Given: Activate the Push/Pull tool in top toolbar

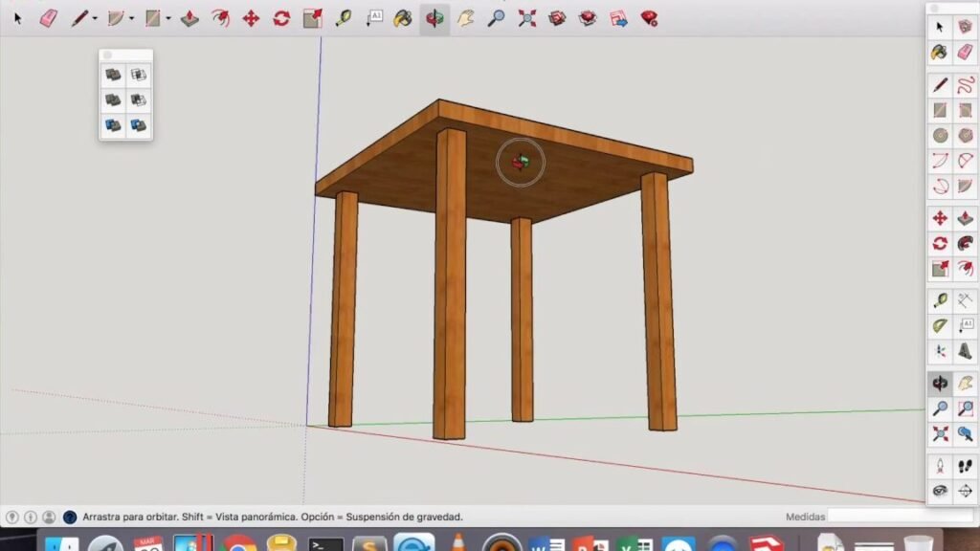Looking at the screenshot, I should 189,18.
